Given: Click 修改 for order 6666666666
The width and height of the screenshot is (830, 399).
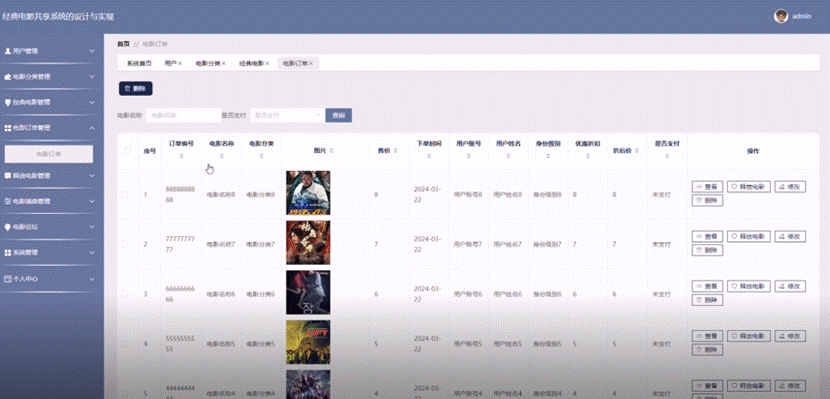Looking at the screenshot, I should click(790, 286).
